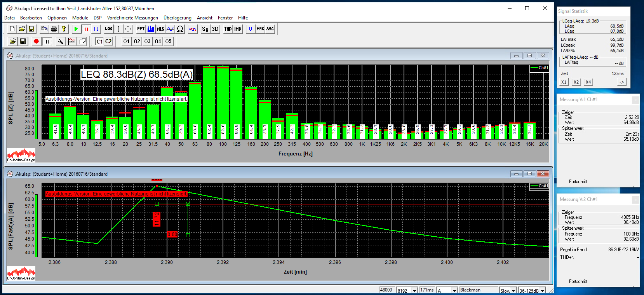Click the New document icon

(x=12, y=29)
